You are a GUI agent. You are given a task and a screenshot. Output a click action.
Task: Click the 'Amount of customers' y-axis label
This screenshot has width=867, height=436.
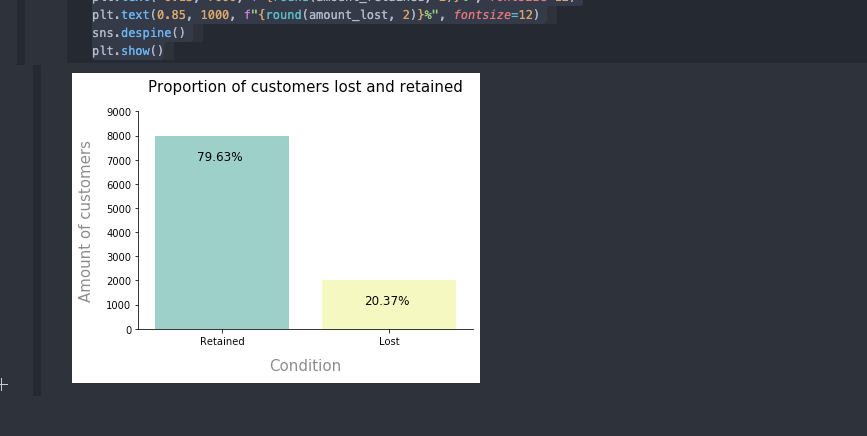pyautogui.click(x=85, y=222)
